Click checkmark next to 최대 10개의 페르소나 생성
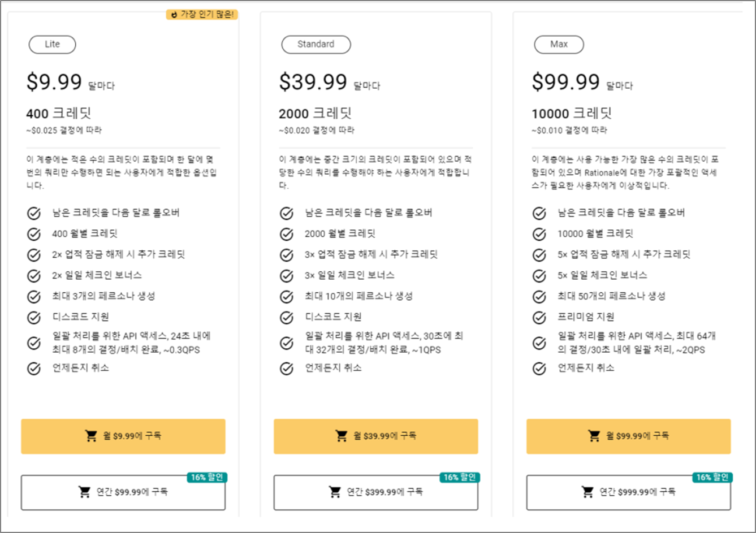 [287, 297]
